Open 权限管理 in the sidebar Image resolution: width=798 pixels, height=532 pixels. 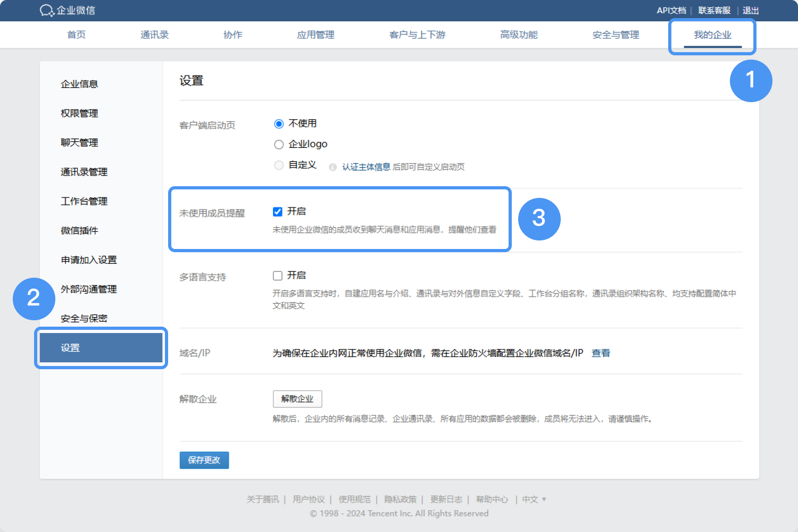[x=79, y=113]
